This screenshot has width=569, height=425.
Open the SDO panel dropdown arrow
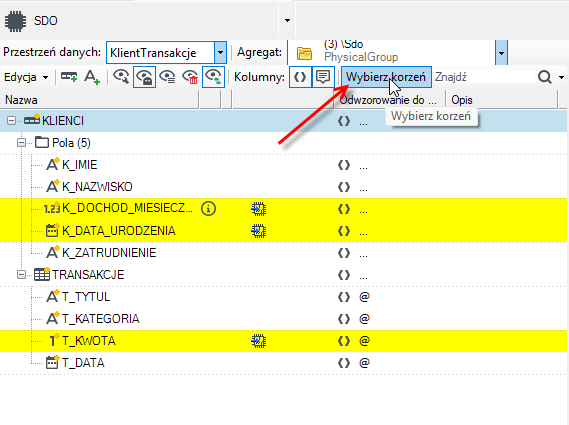click(287, 20)
